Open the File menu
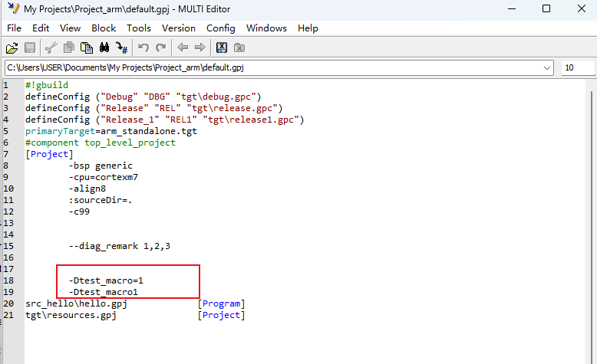The width and height of the screenshot is (597, 364). click(x=14, y=28)
